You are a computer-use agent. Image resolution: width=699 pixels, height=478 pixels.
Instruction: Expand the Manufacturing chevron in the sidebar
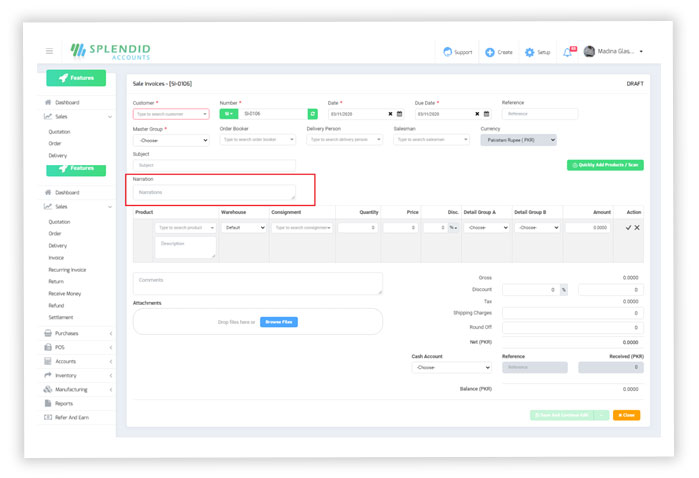[111, 390]
